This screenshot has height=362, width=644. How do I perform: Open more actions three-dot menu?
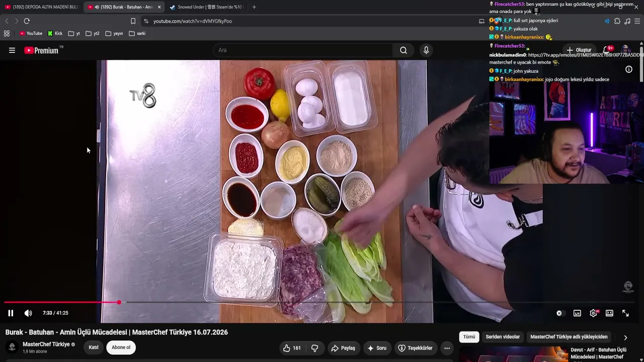click(447, 348)
